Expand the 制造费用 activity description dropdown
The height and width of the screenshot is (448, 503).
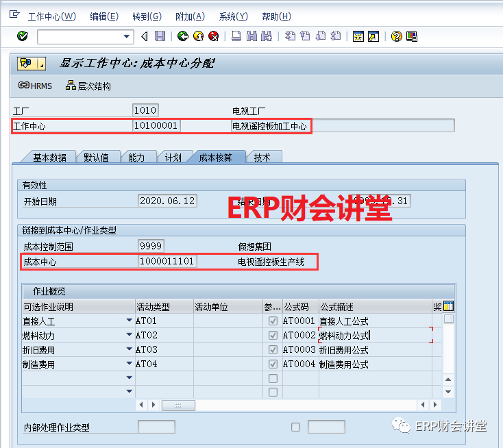(130, 364)
